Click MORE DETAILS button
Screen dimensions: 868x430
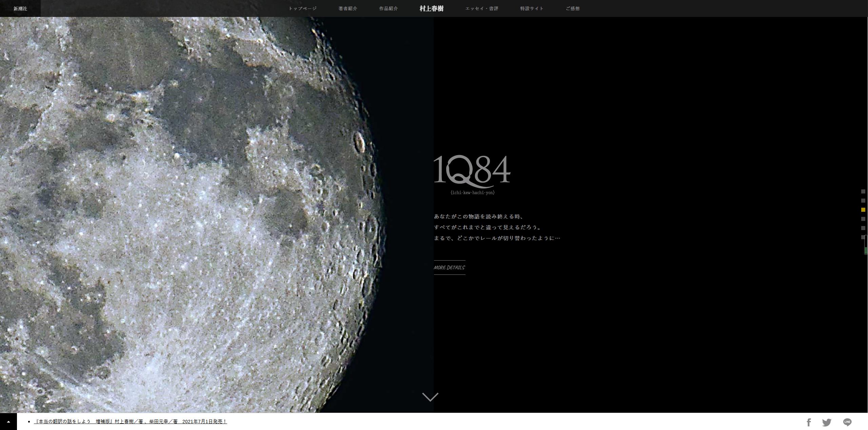(x=449, y=267)
